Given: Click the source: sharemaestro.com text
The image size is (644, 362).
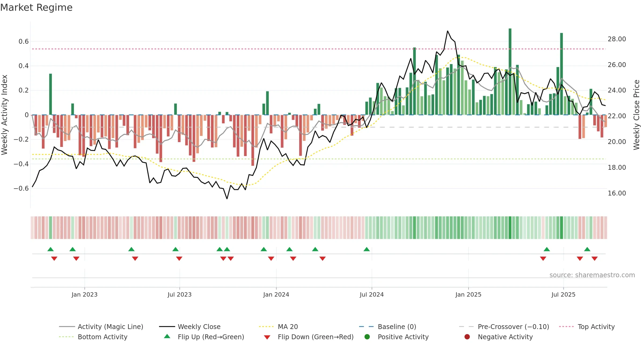Looking at the screenshot, I should (592, 275).
